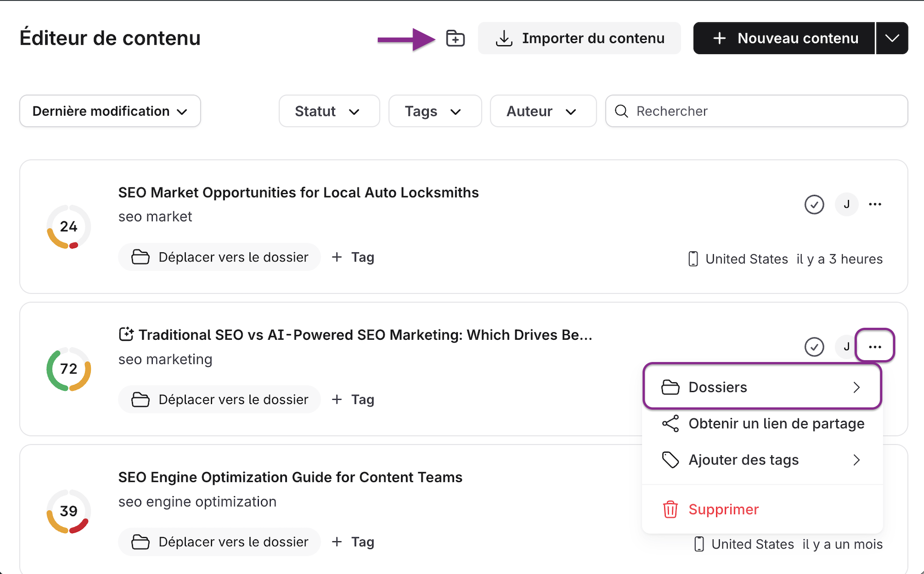Open SEO Market Opportunities for Local Auto Locksmiths
The width and height of the screenshot is (924, 574).
pyautogui.click(x=298, y=193)
